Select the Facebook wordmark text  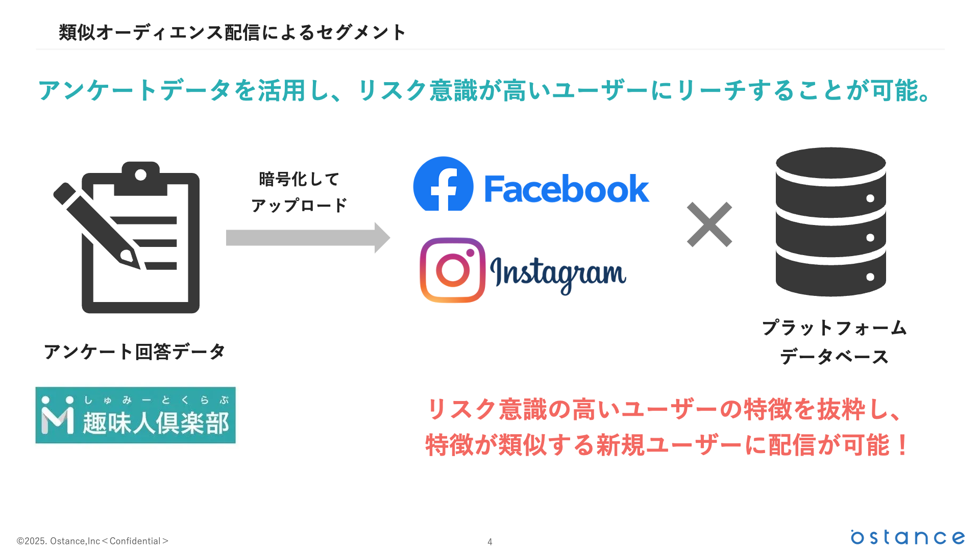coord(567,189)
